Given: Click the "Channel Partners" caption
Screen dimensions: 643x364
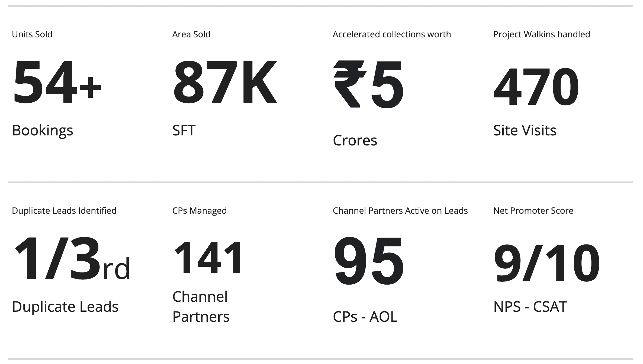Looking at the screenshot, I should tap(201, 307).
